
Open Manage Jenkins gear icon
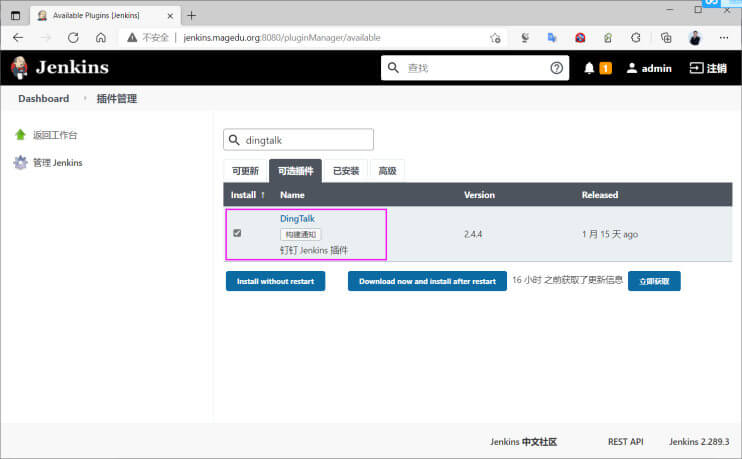coord(20,162)
